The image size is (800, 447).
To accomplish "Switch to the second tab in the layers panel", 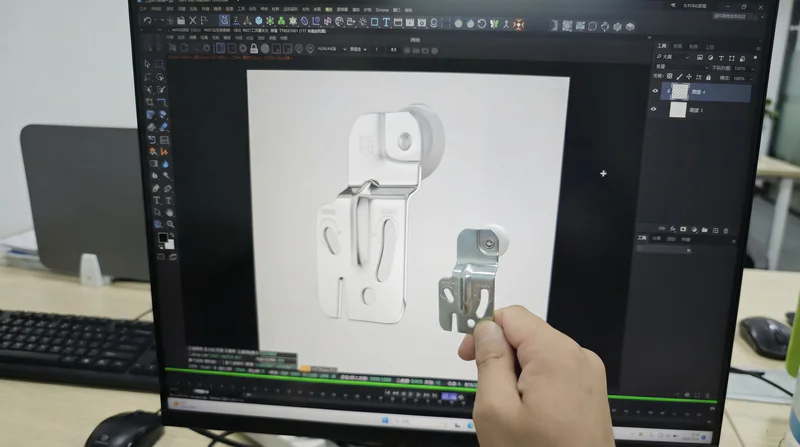I will [x=678, y=46].
